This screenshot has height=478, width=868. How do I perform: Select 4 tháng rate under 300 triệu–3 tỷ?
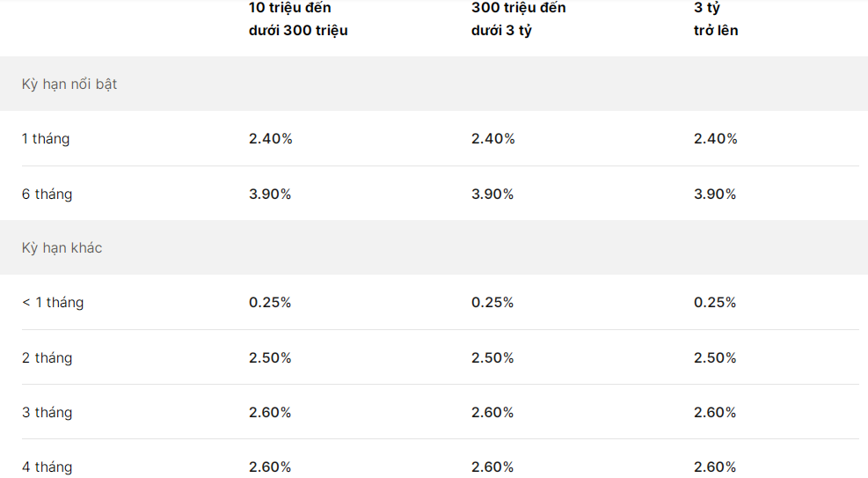pos(492,467)
